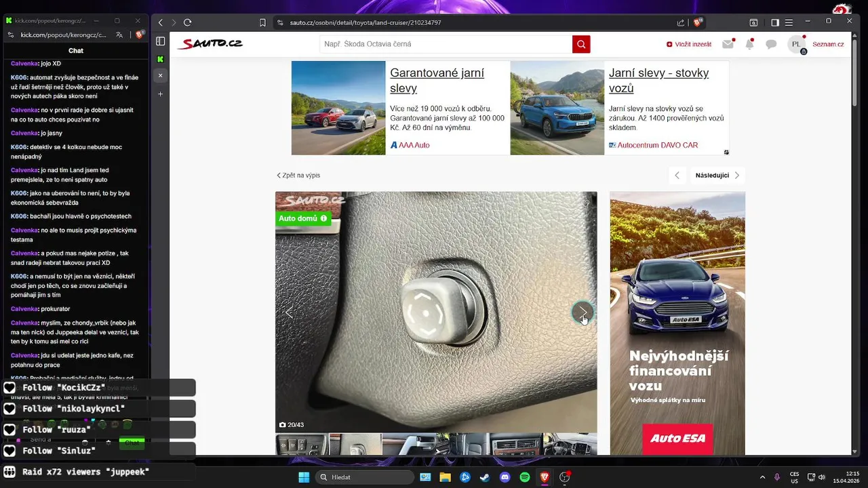Open File Explorer from the taskbar
The height and width of the screenshot is (488, 868).
(x=445, y=477)
